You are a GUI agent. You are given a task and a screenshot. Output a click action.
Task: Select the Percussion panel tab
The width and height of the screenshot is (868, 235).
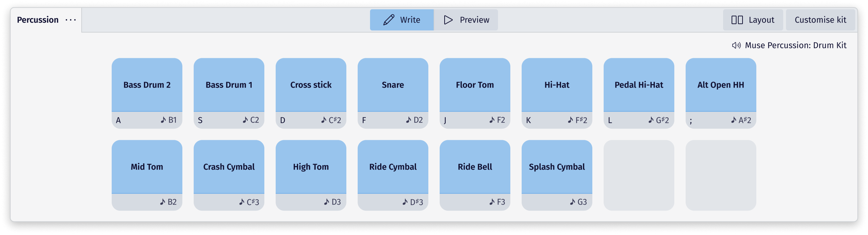point(38,20)
